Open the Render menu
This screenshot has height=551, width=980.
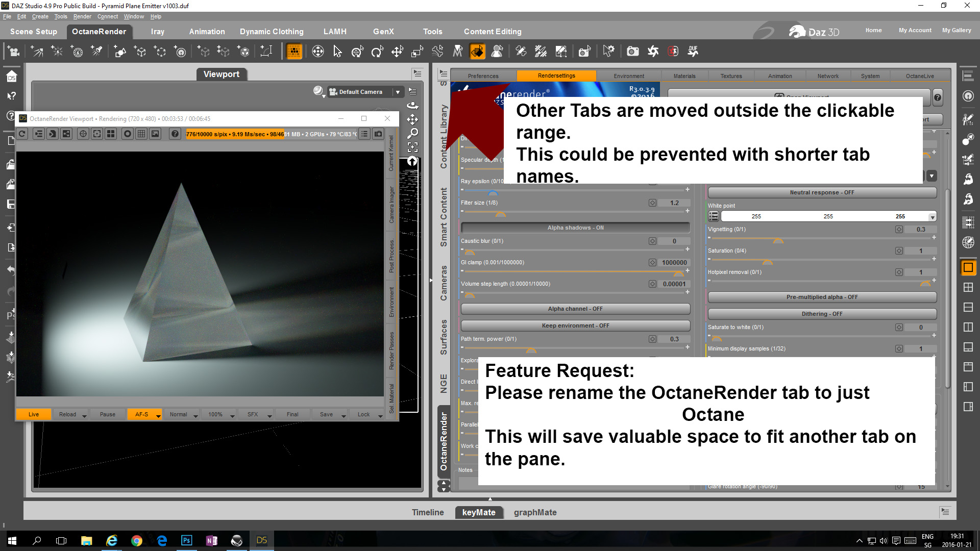(x=82, y=16)
